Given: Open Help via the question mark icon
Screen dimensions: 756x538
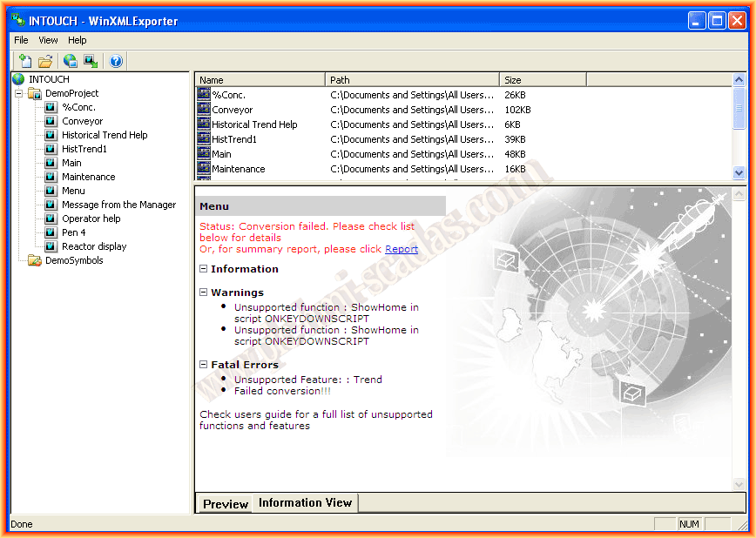Looking at the screenshot, I should click(x=116, y=61).
